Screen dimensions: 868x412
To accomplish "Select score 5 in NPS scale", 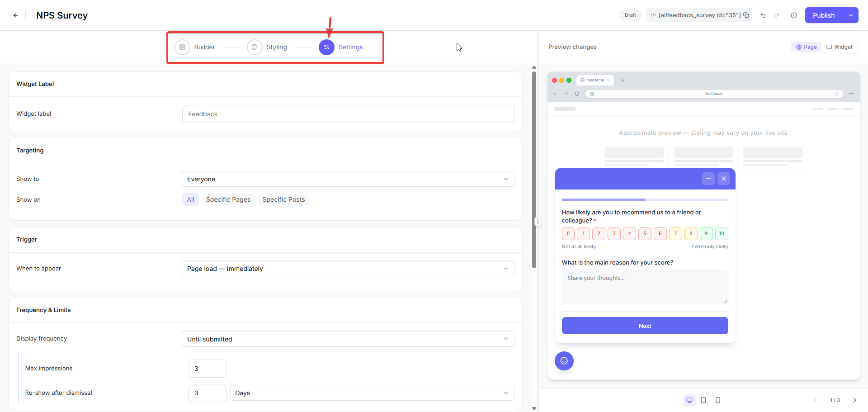I will pyautogui.click(x=645, y=234).
